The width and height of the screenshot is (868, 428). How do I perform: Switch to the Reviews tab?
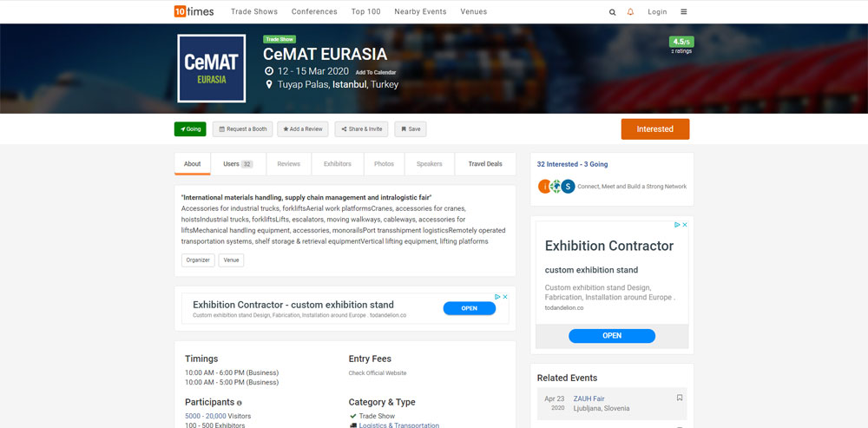point(288,164)
